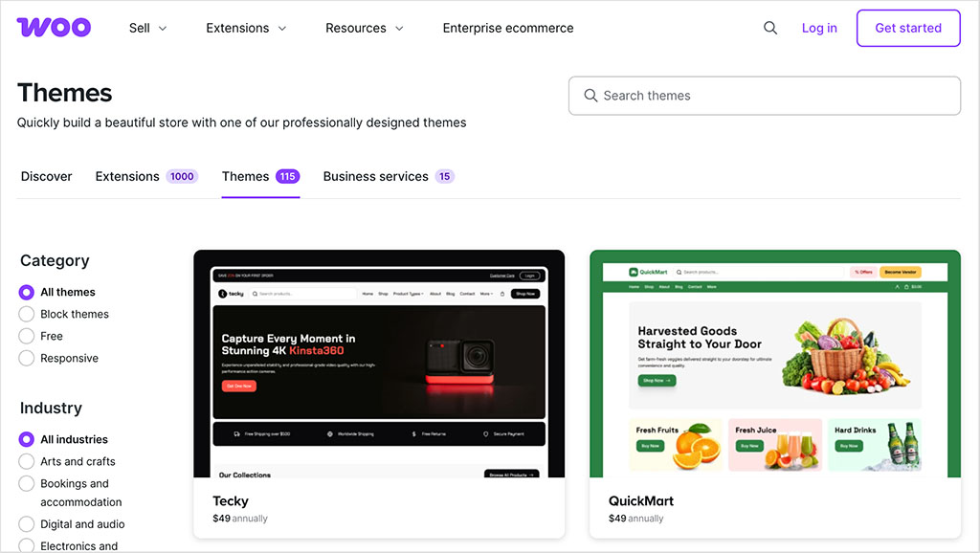Open the Tecky theme preview thumbnail
The width and height of the screenshot is (980, 553).
379,364
